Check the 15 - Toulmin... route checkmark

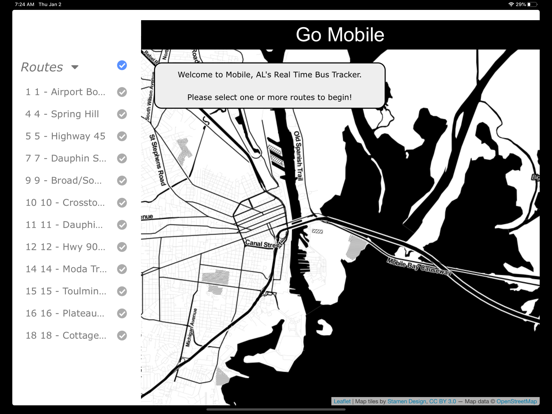pyautogui.click(x=122, y=291)
